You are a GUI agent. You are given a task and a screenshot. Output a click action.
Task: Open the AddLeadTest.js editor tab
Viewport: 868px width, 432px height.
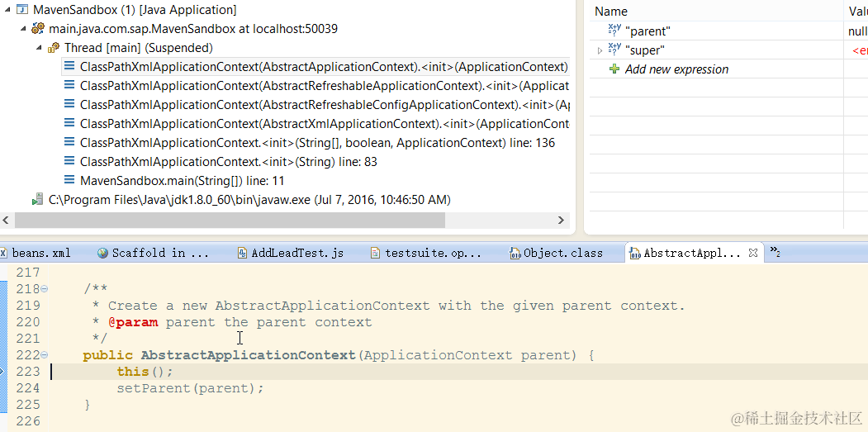297,253
